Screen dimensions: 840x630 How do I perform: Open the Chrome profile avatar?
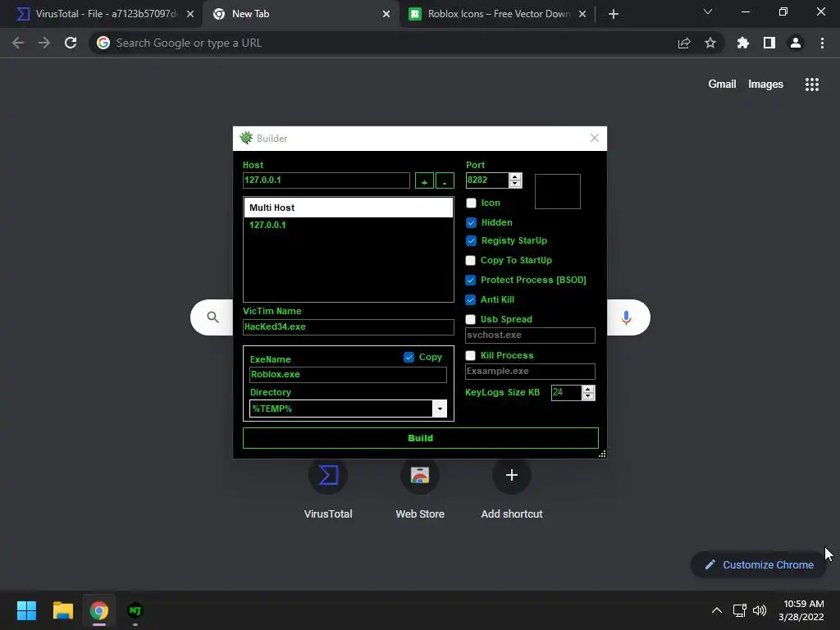(x=796, y=43)
